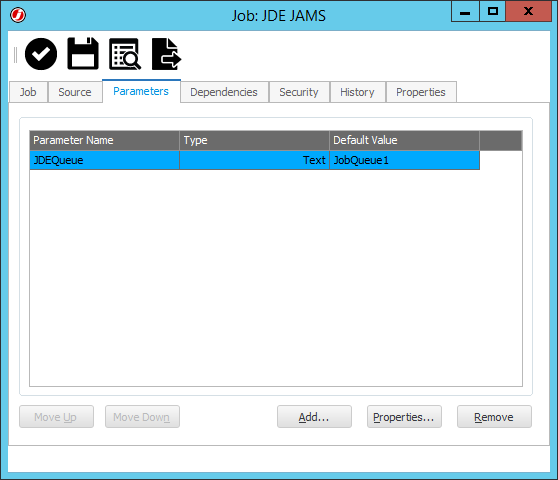This screenshot has width=558, height=480.
Task: Click the Move Up button
Action: point(56,417)
